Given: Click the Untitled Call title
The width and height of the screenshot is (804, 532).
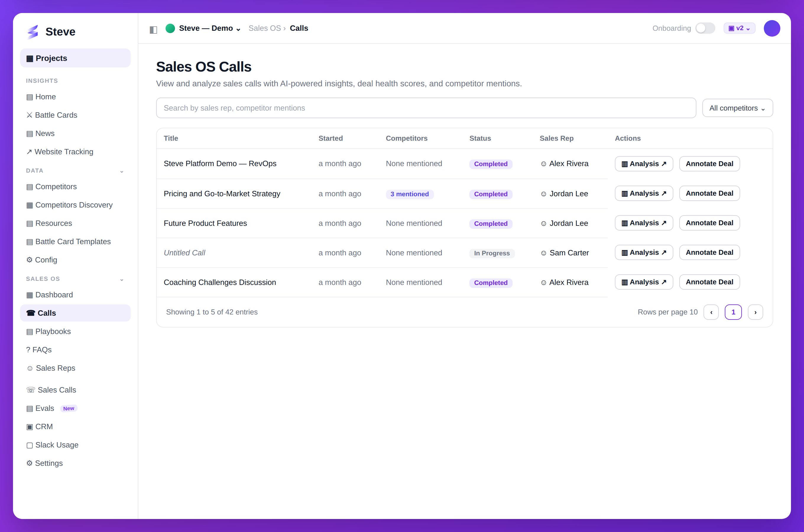Looking at the screenshot, I should coord(184,253).
